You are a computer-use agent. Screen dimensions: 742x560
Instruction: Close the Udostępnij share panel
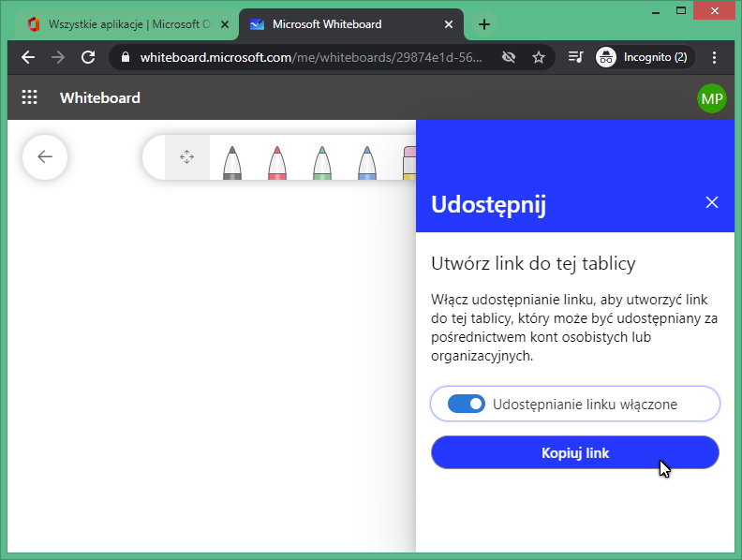click(x=711, y=202)
